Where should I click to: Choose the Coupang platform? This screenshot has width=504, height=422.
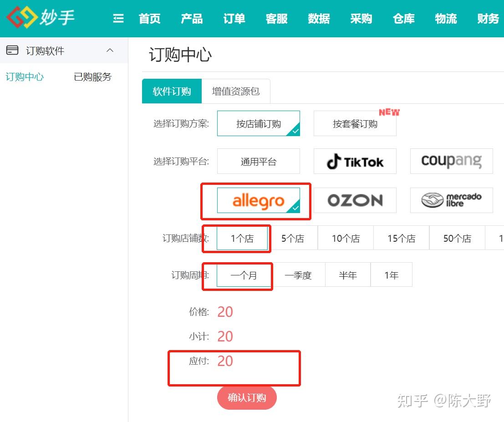451,161
